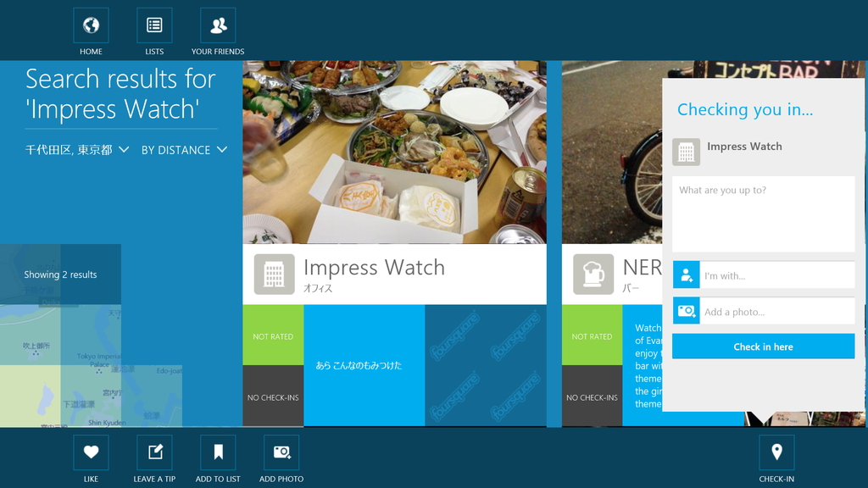868x488 pixels.
Task: Click the No Check-ins tile of Impress Watch
Action: click(273, 396)
